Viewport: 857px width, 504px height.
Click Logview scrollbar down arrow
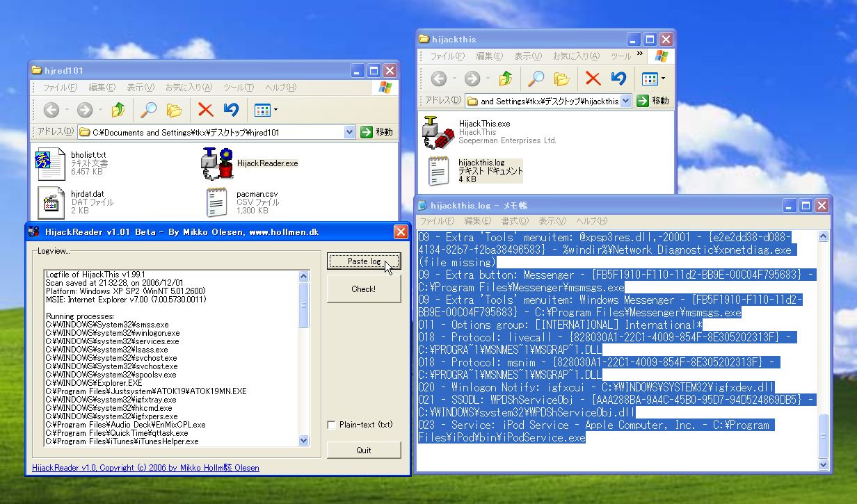pyautogui.click(x=304, y=440)
